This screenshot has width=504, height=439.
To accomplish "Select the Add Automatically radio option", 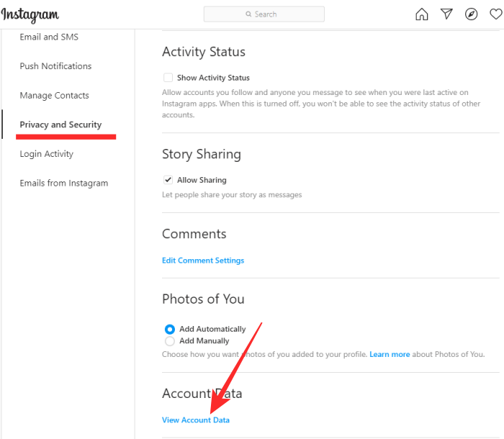I will click(170, 329).
